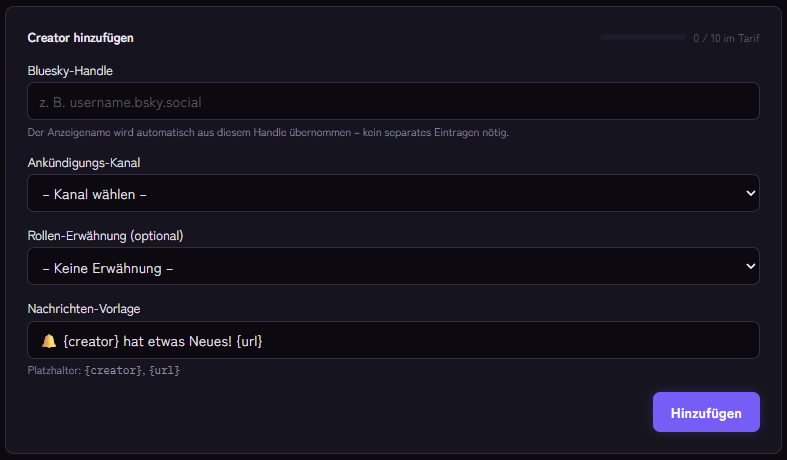
Task: Click the bell emoji in the message template
Action: pyautogui.click(x=49, y=341)
